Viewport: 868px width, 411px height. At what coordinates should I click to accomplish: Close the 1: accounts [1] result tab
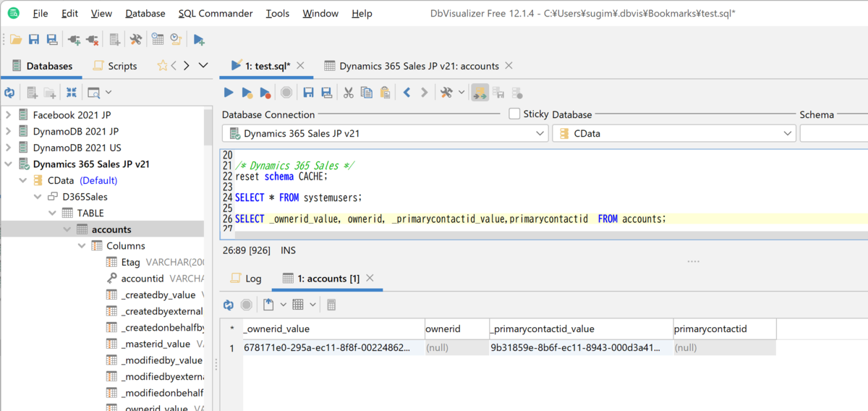370,279
